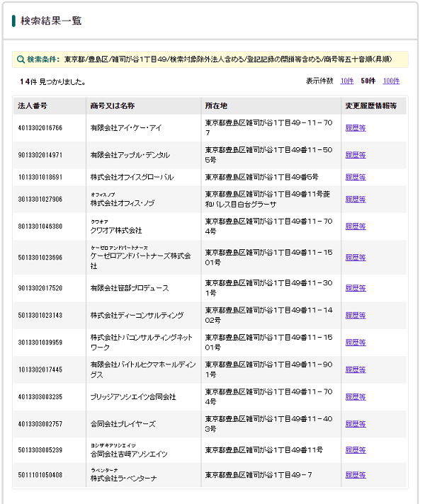Open 履歴等 for 株式会社トパコンサルティングネットワーク

tap(356, 343)
